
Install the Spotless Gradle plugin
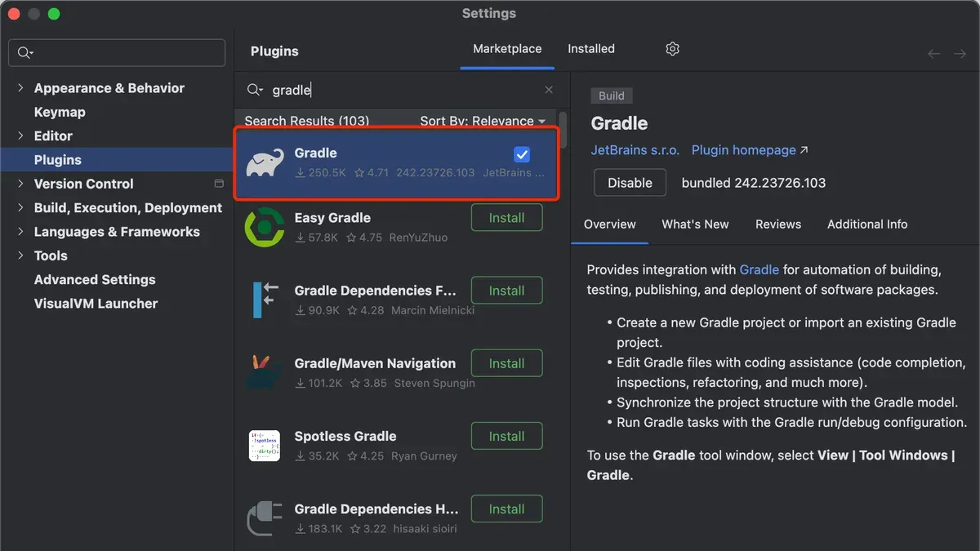507,436
